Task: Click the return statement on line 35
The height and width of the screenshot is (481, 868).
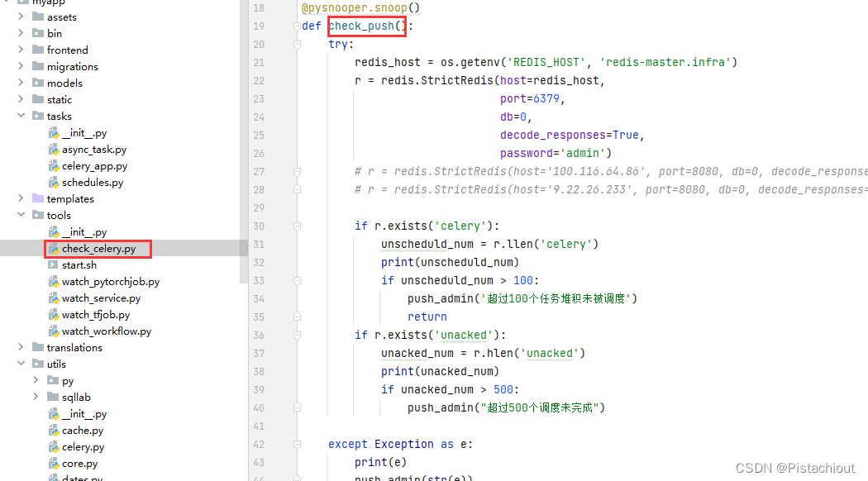Action: [427, 317]
